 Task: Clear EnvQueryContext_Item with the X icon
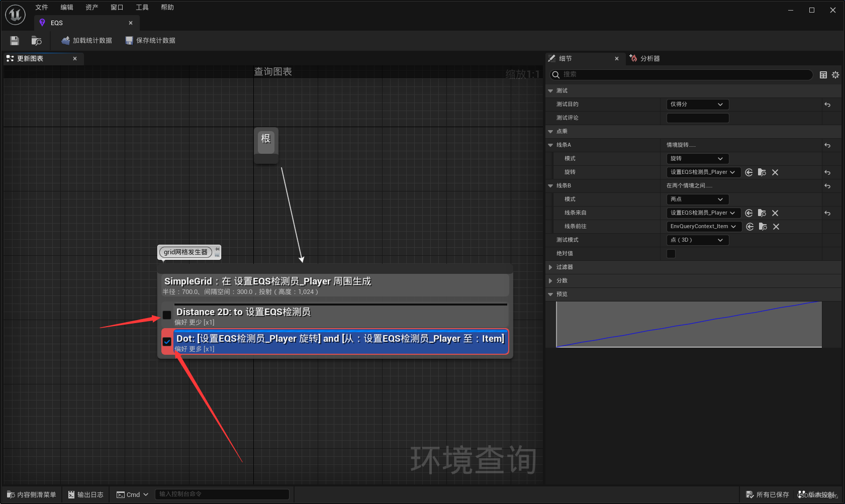(775, 226)
